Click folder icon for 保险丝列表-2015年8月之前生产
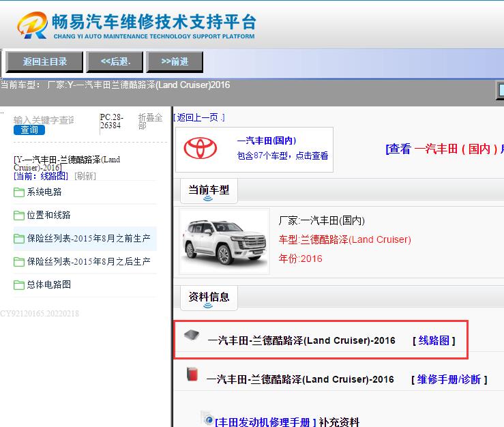The width and height of the screenshot is (504, 427). pos(19,239)
